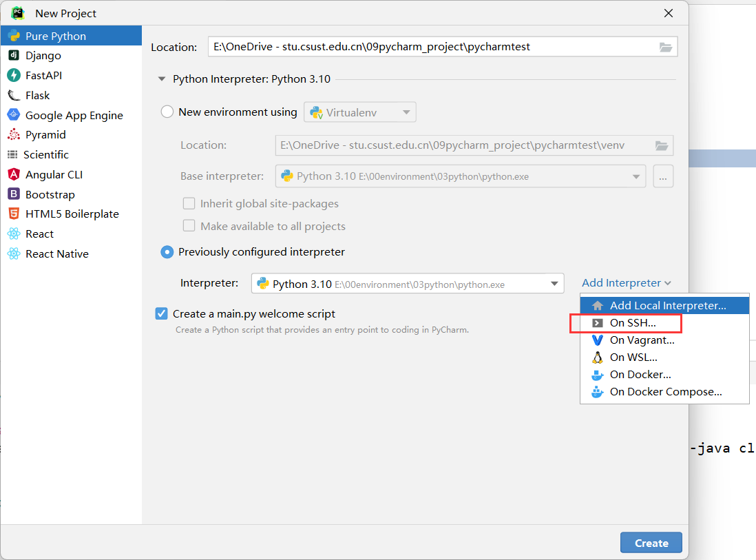
Task: Click the Django project icon
Action: [x=14, y=56]
